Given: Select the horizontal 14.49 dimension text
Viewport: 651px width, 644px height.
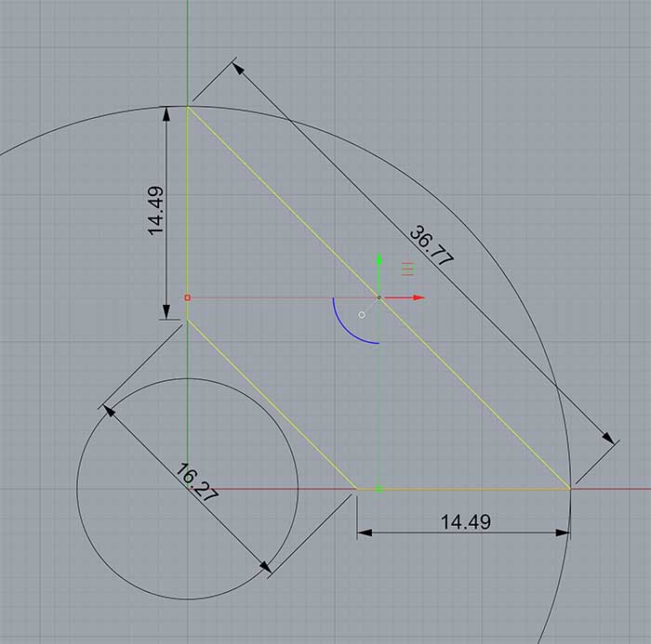Looking at the screenshot, I should [x=465, y=522].
